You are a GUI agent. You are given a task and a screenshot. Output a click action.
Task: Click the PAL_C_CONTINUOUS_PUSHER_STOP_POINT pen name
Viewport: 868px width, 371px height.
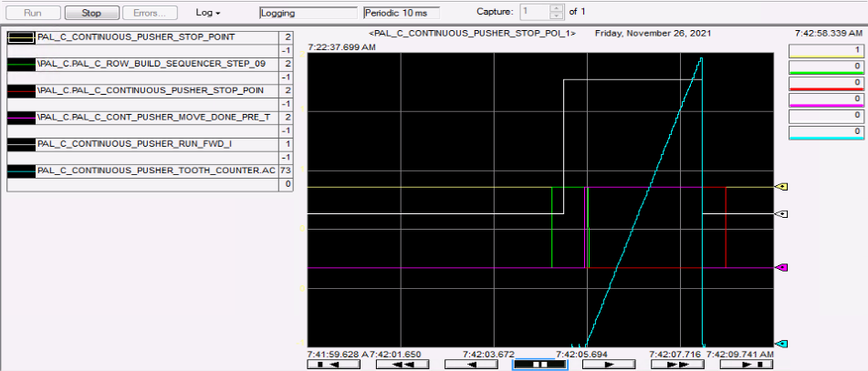click(136, 37)
